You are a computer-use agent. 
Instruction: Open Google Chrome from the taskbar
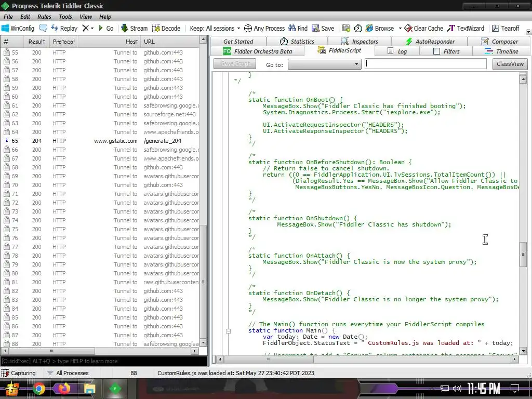[39, 389]
